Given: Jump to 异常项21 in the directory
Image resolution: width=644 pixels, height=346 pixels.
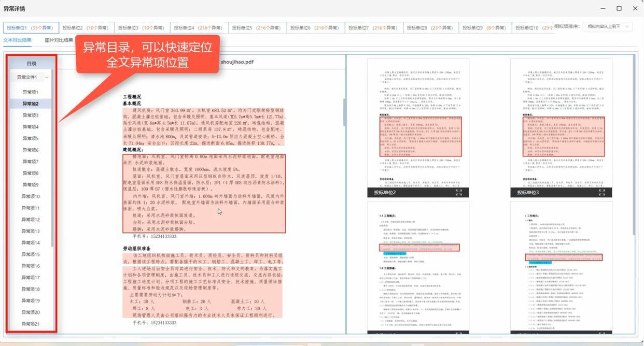Looking at the screenshot, I should point(31,324).
